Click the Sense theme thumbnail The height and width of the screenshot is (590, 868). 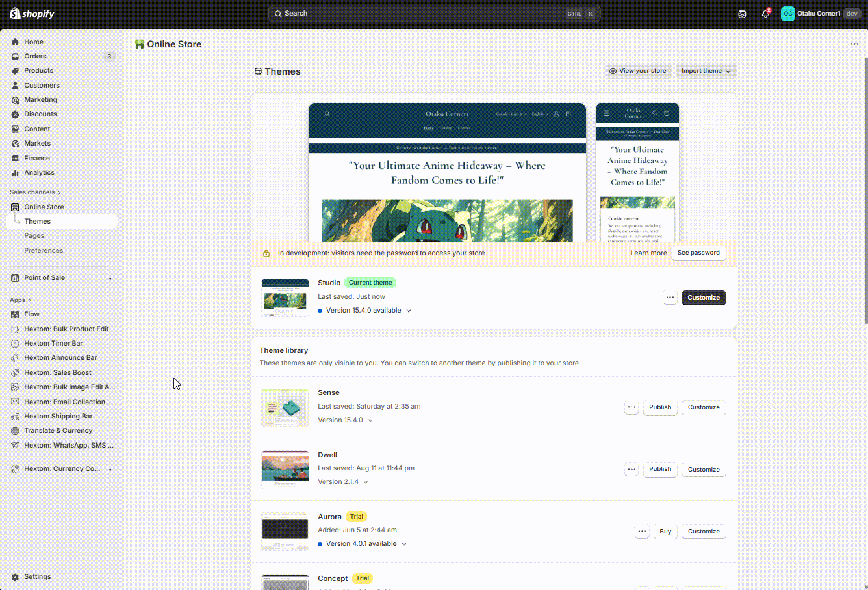[285, 407]
